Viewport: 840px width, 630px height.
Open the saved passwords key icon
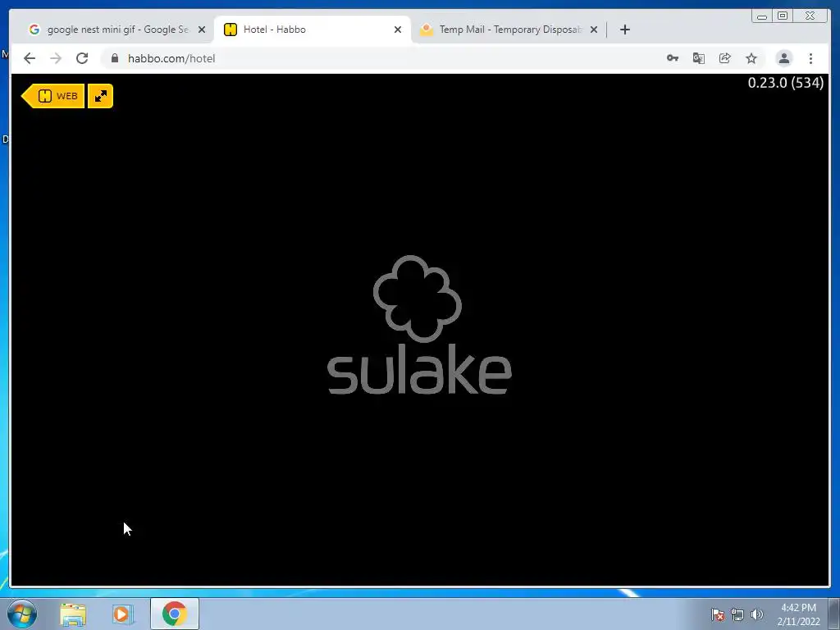673,58
